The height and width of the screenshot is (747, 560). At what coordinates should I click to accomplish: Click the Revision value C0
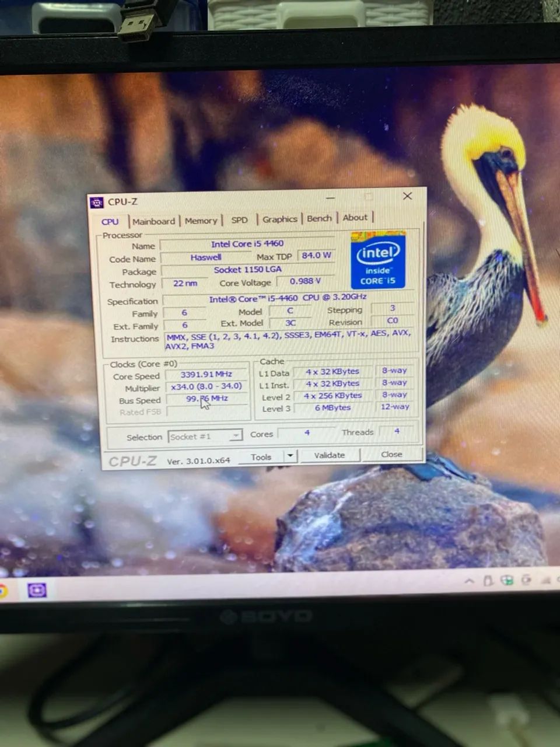click(393, 320)
